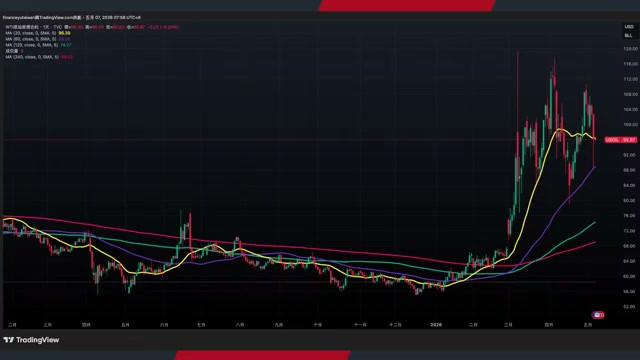Click the US flag event marker icon
This screenshot has height=360, width=640.
tap(598, 315)
